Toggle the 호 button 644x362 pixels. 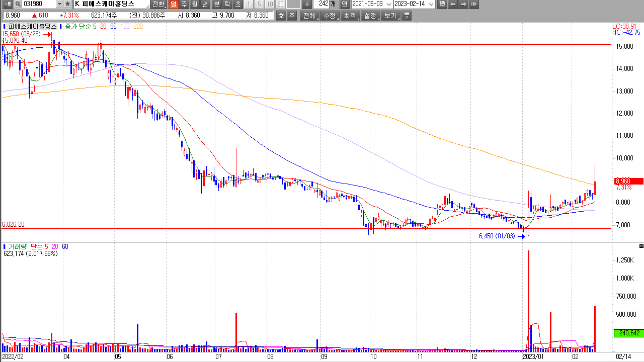coord(281,16)
